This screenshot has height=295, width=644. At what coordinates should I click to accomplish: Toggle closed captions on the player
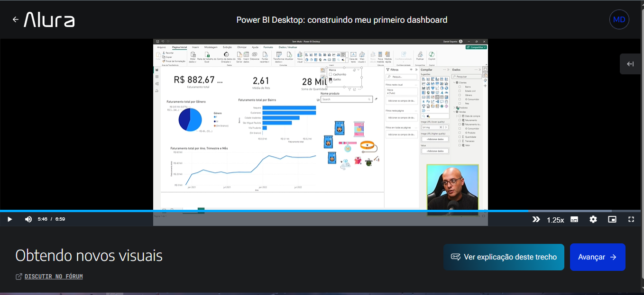point(574,219)
